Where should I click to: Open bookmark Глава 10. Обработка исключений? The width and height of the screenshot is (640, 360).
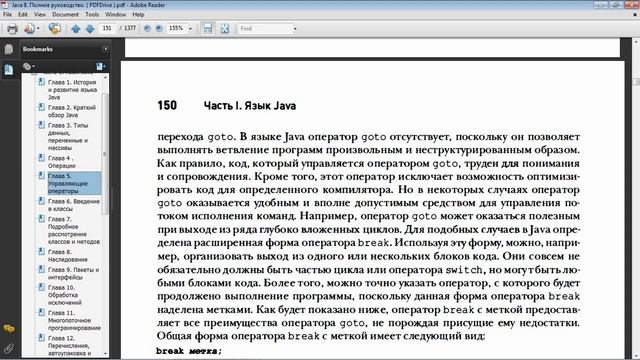point(65,295)
